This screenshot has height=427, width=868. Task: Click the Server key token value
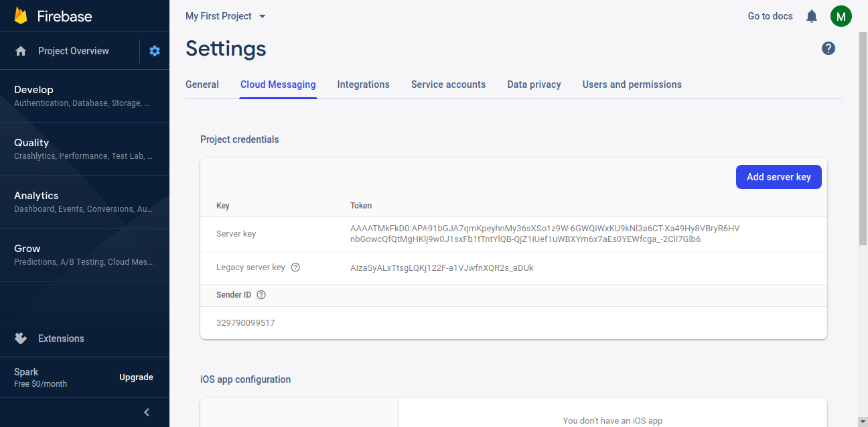click(x=545, y=234)
